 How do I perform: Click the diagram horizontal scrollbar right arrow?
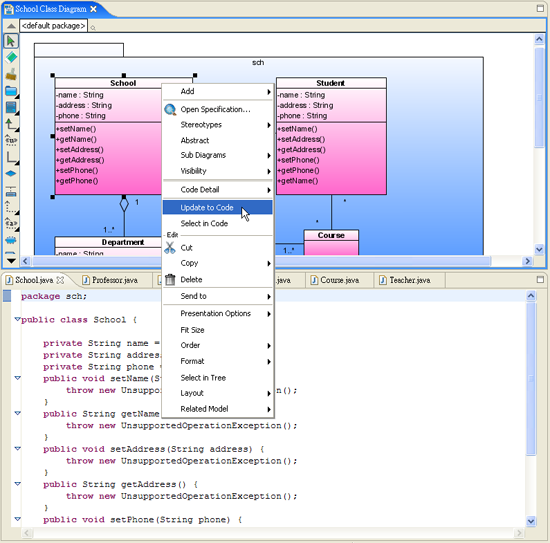coord(527,261)
